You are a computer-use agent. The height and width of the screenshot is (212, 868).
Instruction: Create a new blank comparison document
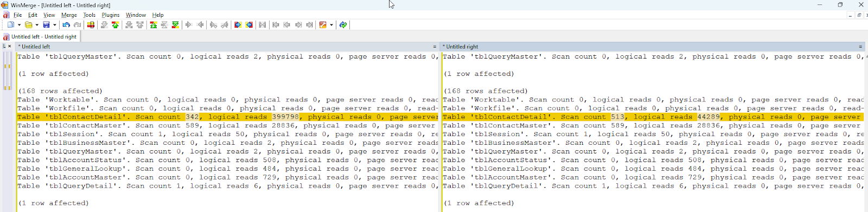pos(10,25)
